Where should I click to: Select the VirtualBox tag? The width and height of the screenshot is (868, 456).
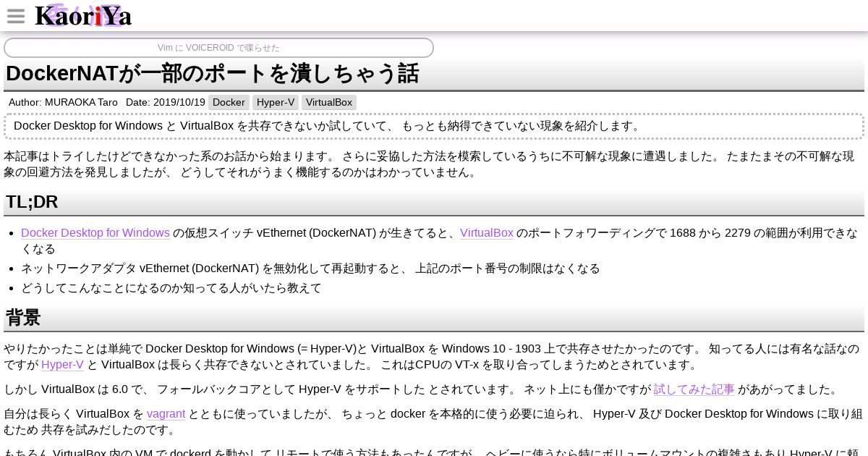coord(329,103)
